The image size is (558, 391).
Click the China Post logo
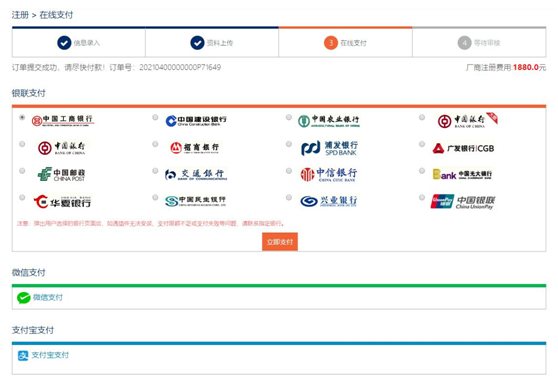coord(61,174)
